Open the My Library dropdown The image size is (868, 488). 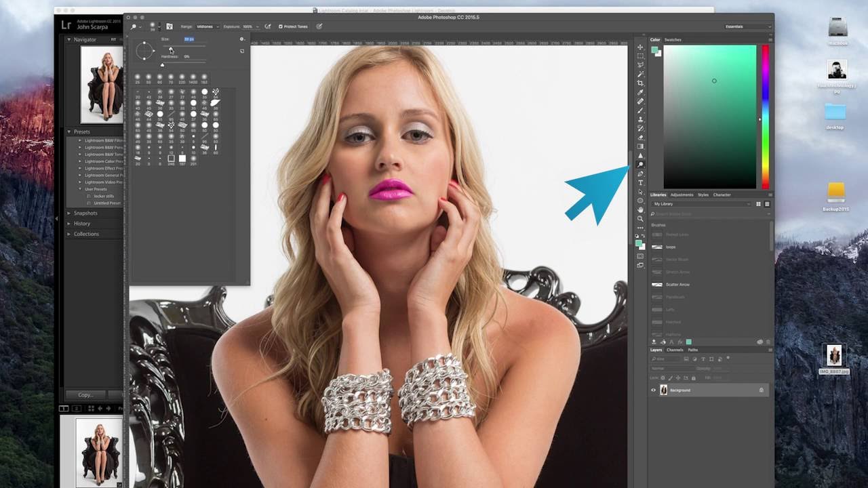point(701,204)
